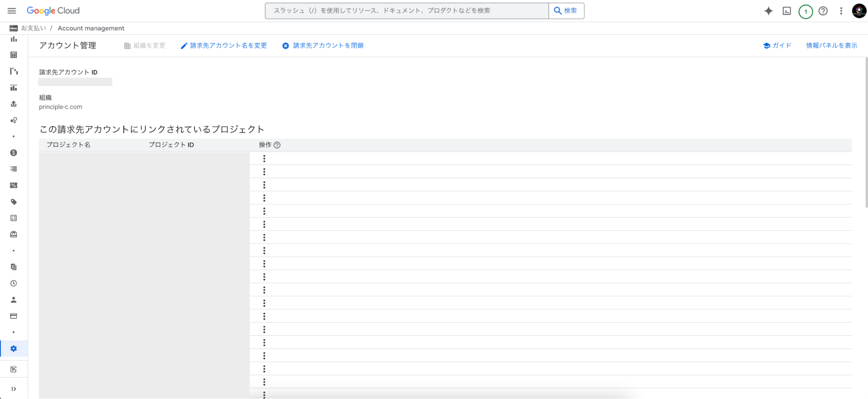Click 請求先アカウント名を変更 button
The height and width of the screenshot is (399, 868).
224,46
